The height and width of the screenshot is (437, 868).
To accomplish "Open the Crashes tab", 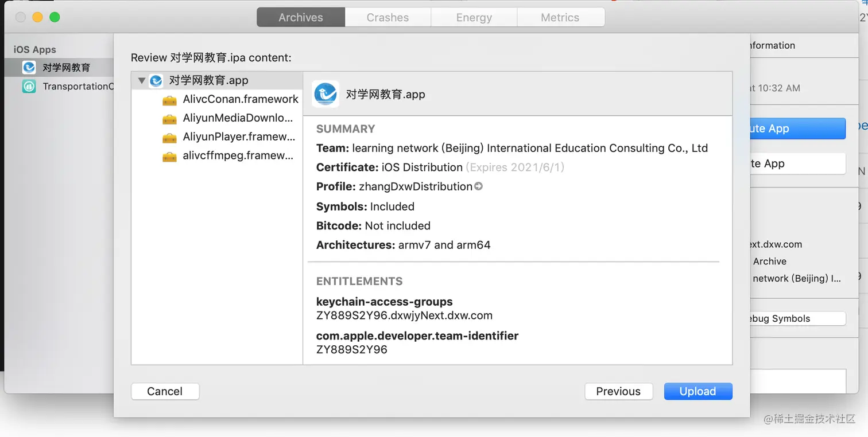I will 387,17.
